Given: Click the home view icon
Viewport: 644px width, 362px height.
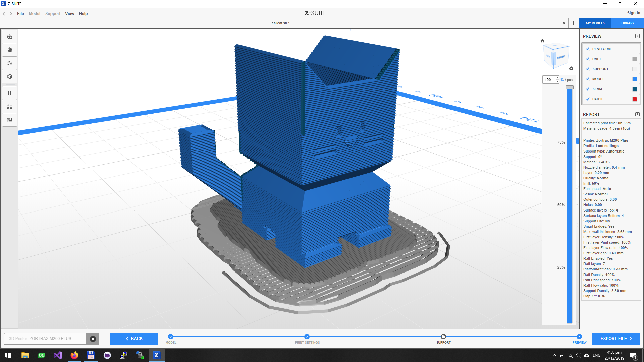Looking at the screenshot, I should coord(542,41).
